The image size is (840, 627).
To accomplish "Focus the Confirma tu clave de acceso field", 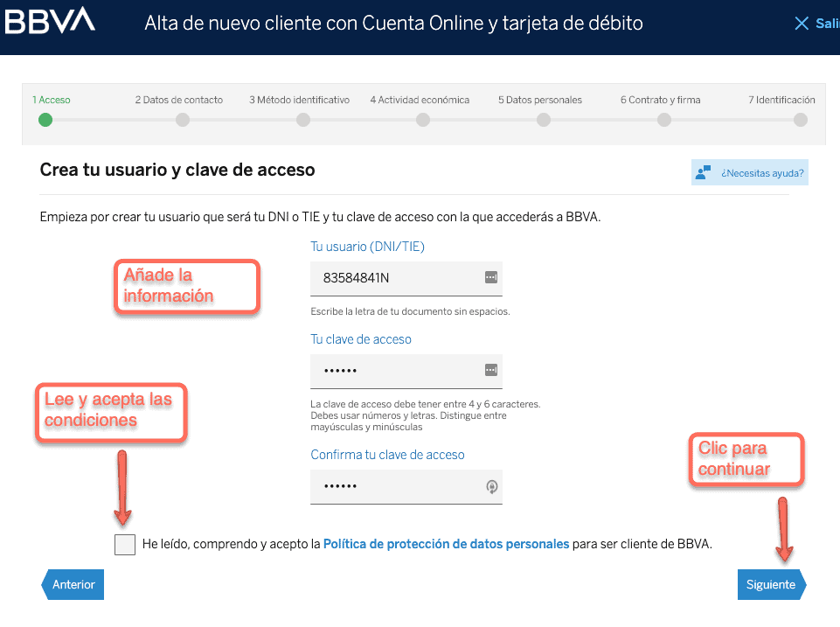I will pos(406,486).
